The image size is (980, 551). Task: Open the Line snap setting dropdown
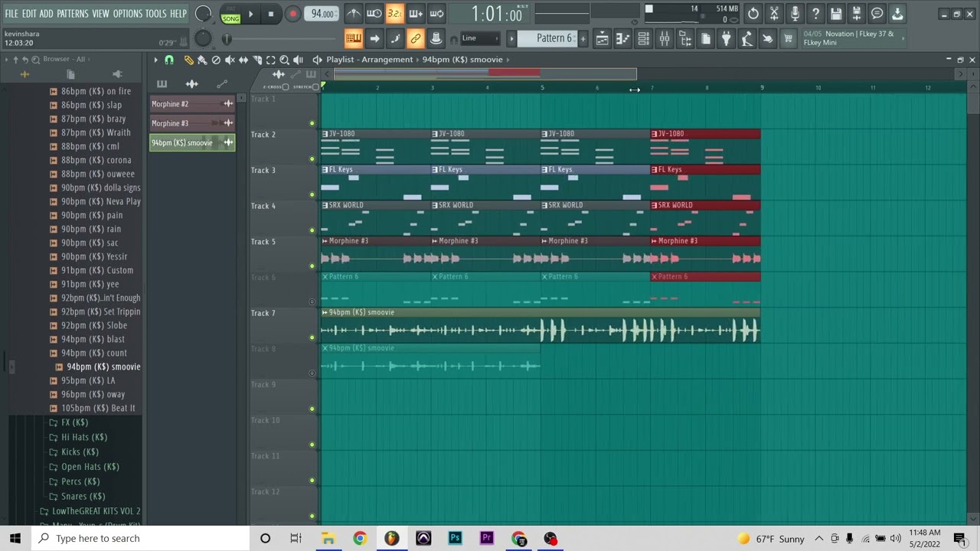(x=480, y=38)
